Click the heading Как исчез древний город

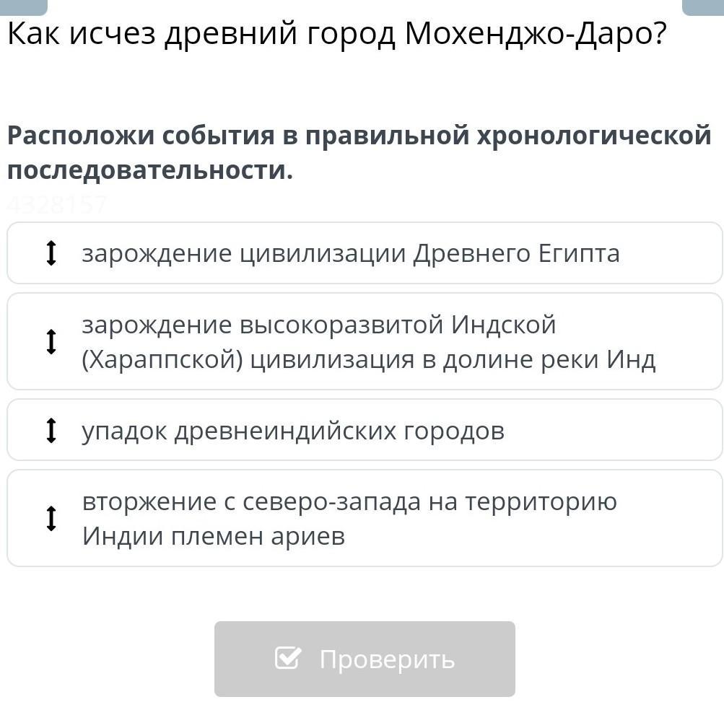[201, 35]
